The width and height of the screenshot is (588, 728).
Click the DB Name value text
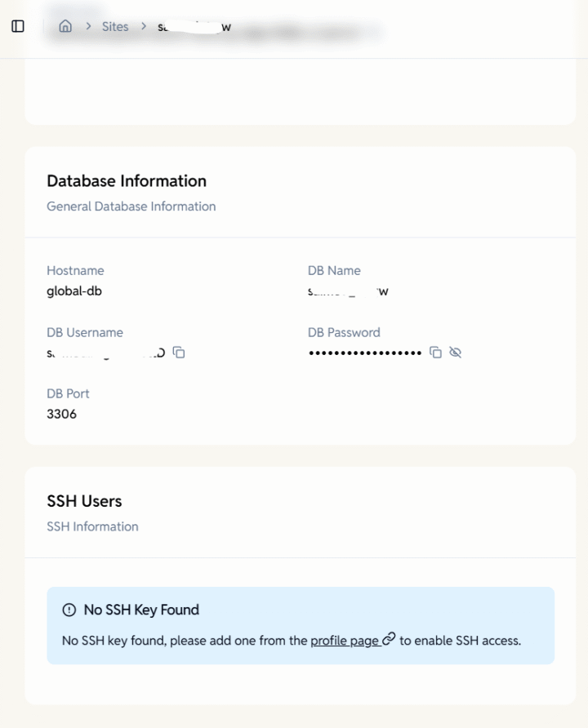tap(348, 291)
